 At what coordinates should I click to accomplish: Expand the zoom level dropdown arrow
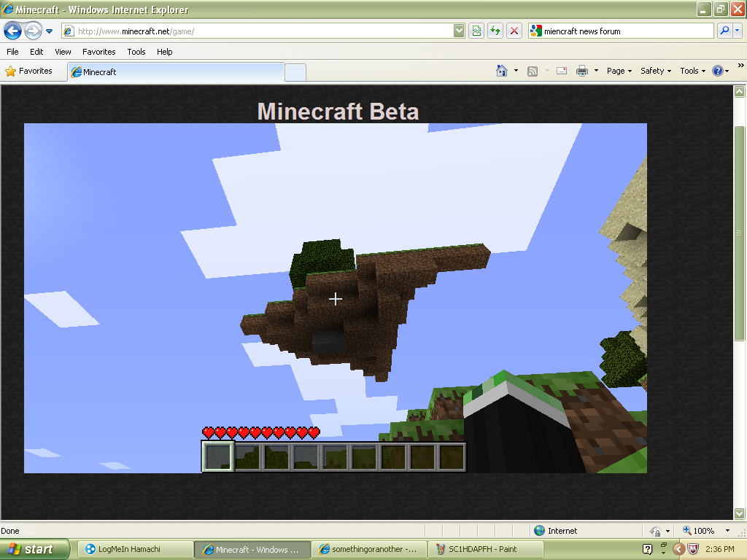tap(727, 531)
